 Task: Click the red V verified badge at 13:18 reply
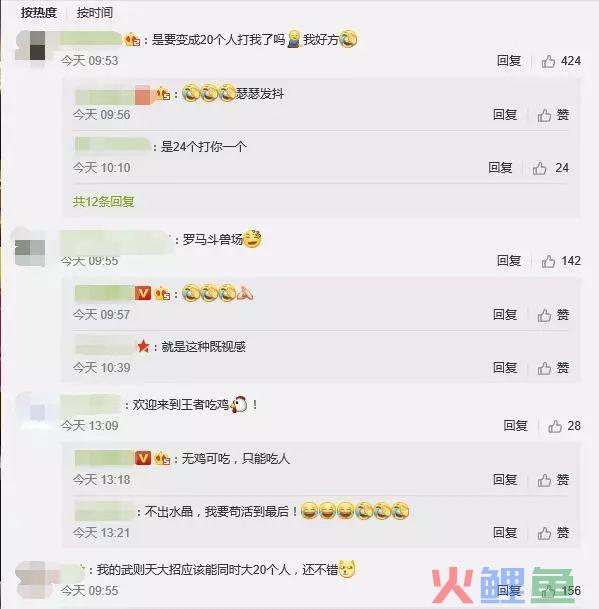pyautogui.click(x=143, y=459)
